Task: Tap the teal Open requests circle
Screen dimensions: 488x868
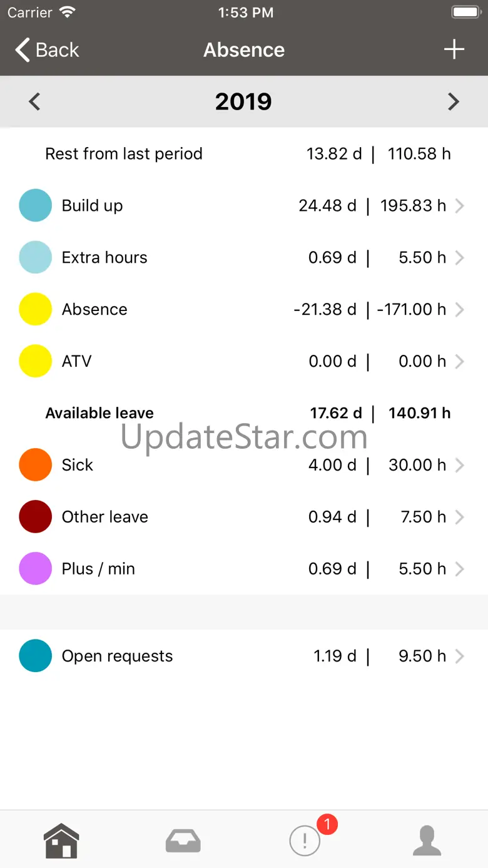Action: (x=35, y=656)
